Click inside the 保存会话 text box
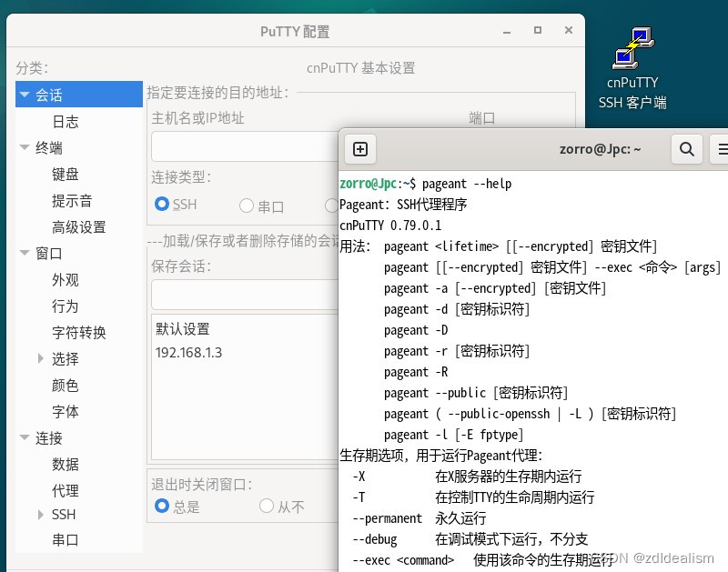Image resolution: width=728 pixels, height=572 pixels. coord(237,295)
